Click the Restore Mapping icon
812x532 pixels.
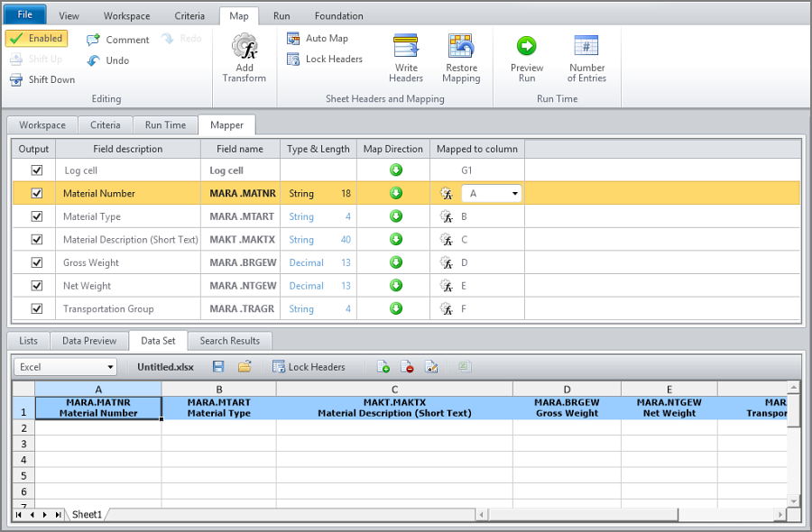click(461, 46)
